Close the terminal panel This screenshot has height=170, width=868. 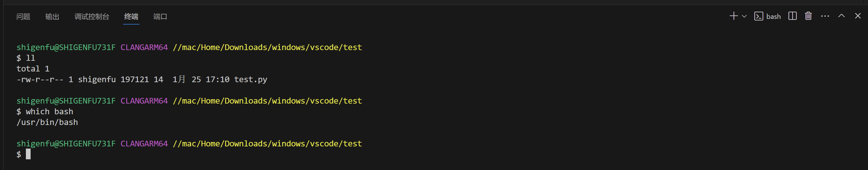click(858, 16)
